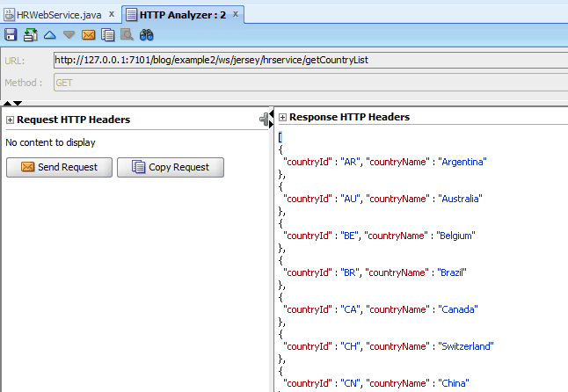Switch to the HRWebService.java tab
Image resolution: width=568 pixels, height=392 pixels.
point(59,15)
